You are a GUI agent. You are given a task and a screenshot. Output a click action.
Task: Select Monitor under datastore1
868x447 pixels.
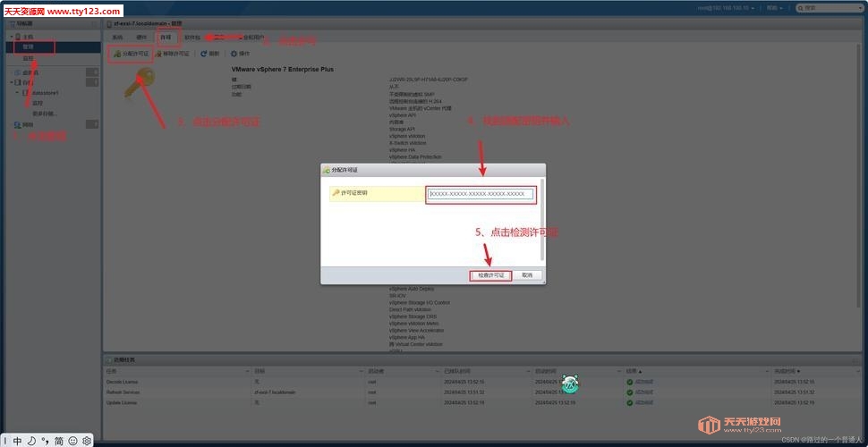coord(38,104)
